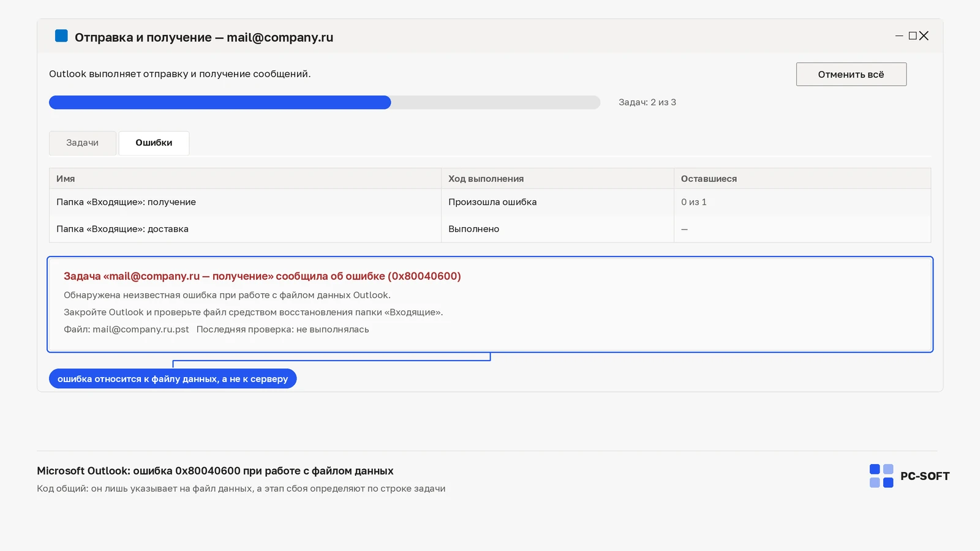Select the Ошибки tab

(x=154, y=143)
